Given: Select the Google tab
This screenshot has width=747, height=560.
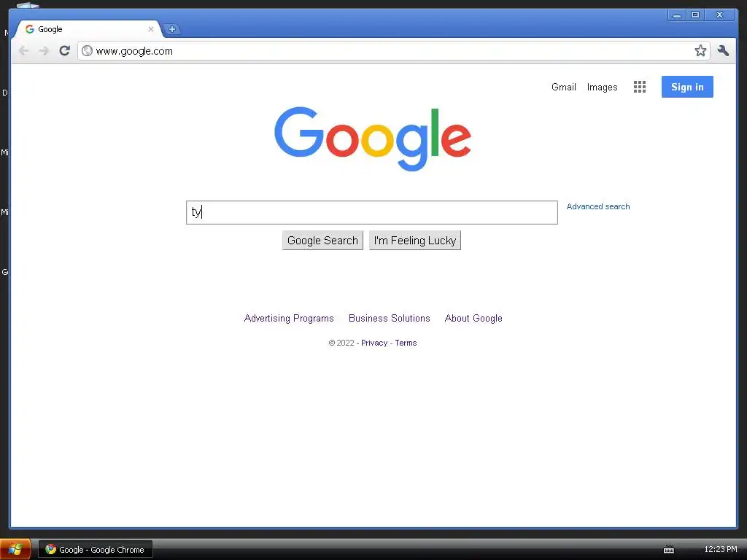Looking at the screenshot, I should pyautogui.click(x=88, y=29).
